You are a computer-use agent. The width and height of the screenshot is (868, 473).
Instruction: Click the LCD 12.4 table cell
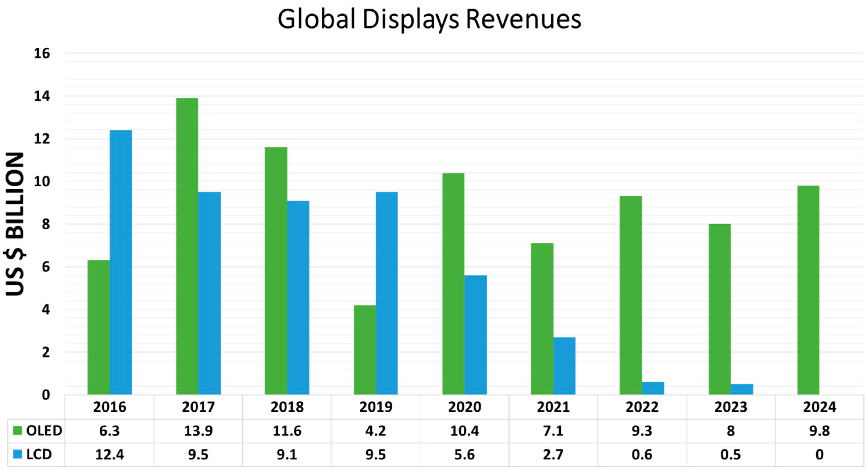(x=110, y=454)
